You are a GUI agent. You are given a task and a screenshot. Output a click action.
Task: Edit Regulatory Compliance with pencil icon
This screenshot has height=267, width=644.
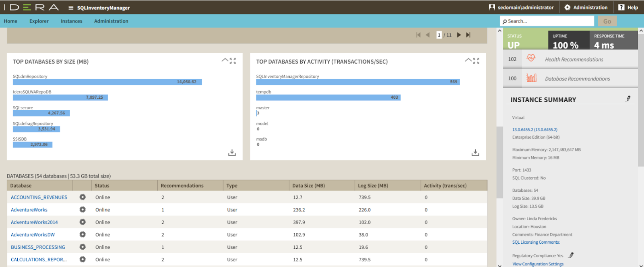tap(571, 255)
